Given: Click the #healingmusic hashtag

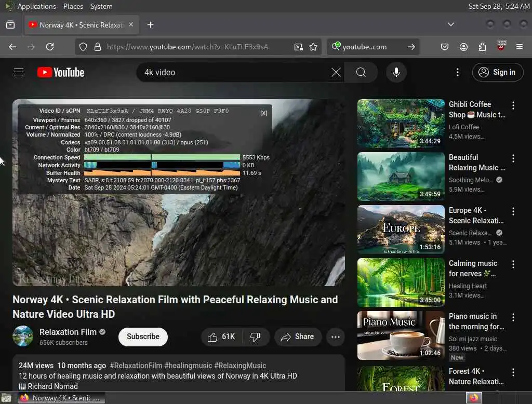Looking at the screenshot, I should (188, 366).
